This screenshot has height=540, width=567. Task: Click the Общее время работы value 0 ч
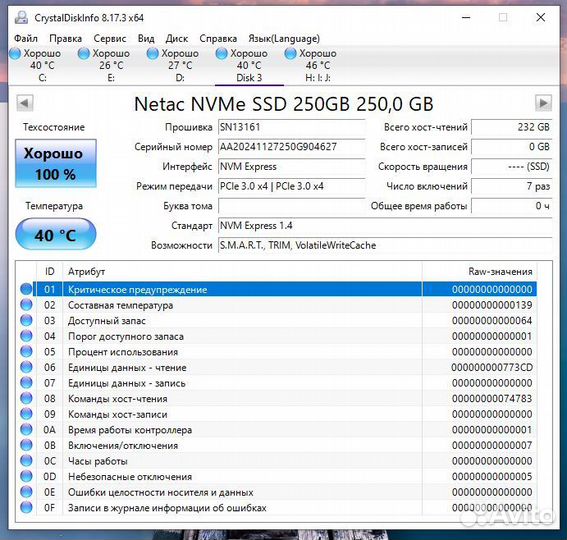(x=512, y=206)
